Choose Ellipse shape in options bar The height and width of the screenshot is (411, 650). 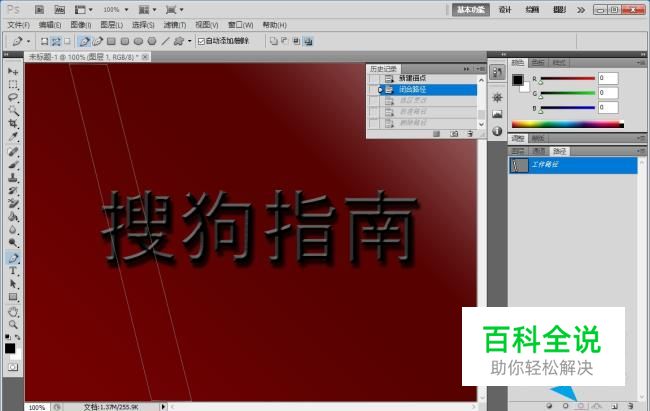[x=138, y=41]
